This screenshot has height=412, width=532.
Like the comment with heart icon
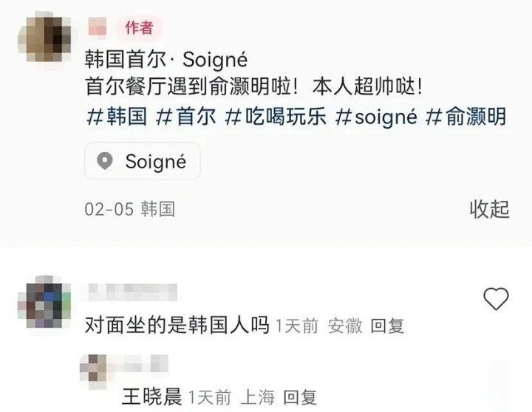(496, 298)
